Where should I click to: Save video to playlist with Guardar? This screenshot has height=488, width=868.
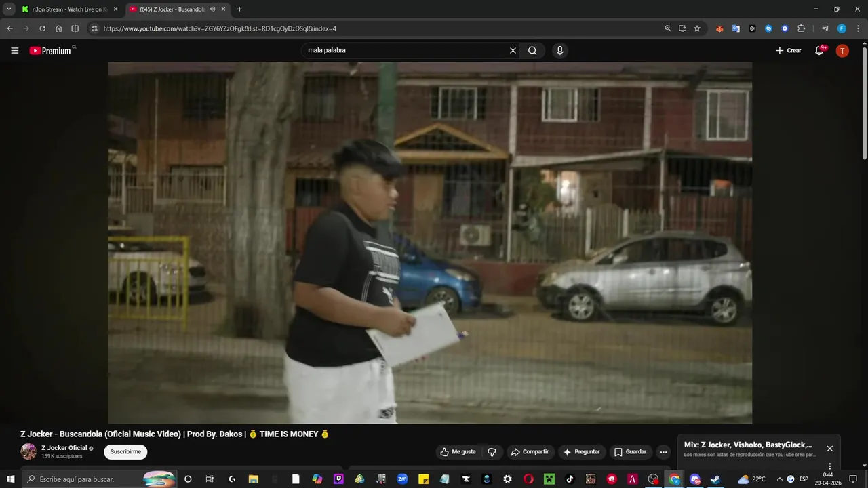click(x=631, y=452)
